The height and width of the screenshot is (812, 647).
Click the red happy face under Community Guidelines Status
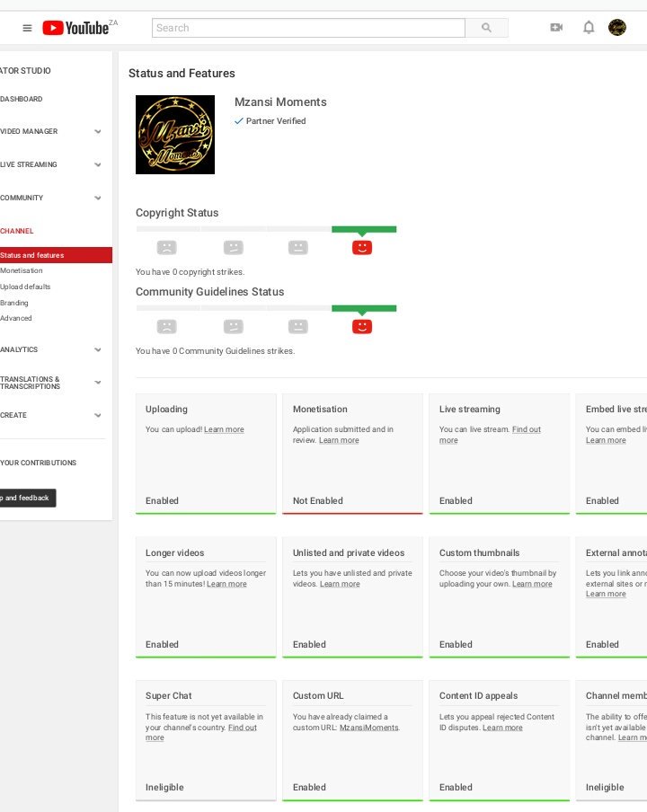[362, 327]
